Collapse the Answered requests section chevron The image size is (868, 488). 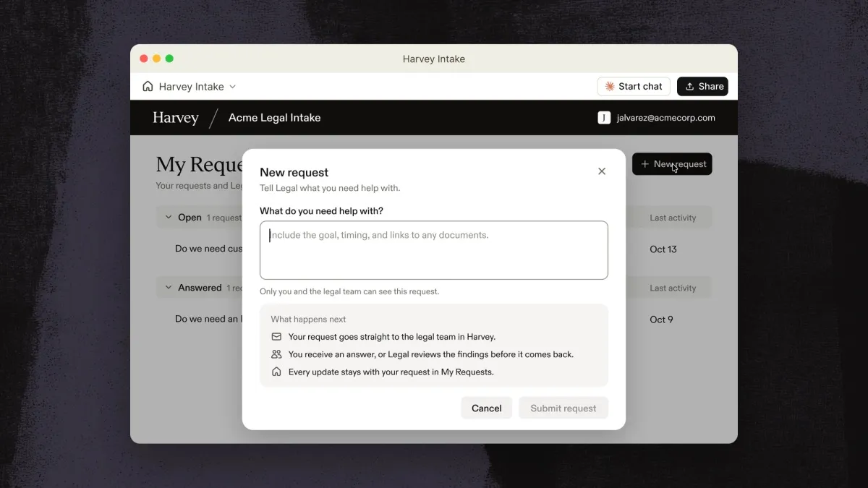click(169, 288)
